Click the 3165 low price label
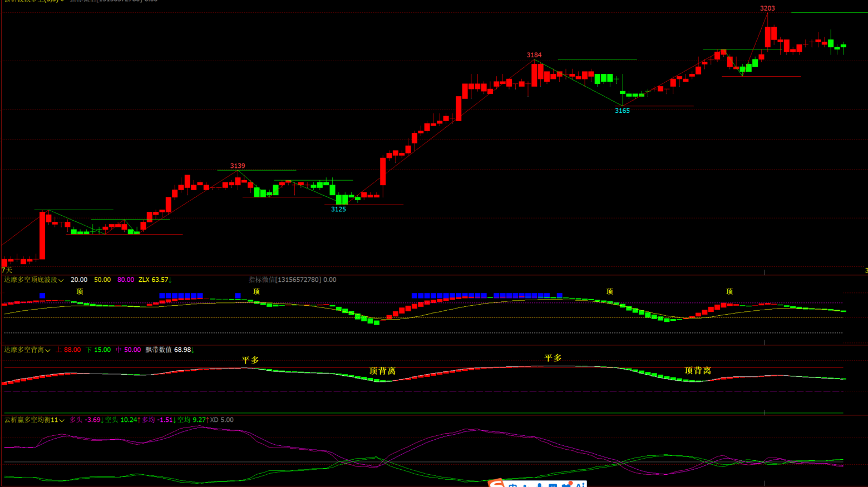This screenshot has height=487, width=868. click(x=622, y=111)
